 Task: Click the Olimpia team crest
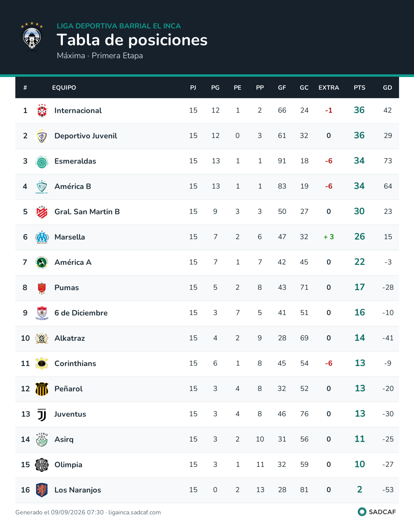(42, 465)
